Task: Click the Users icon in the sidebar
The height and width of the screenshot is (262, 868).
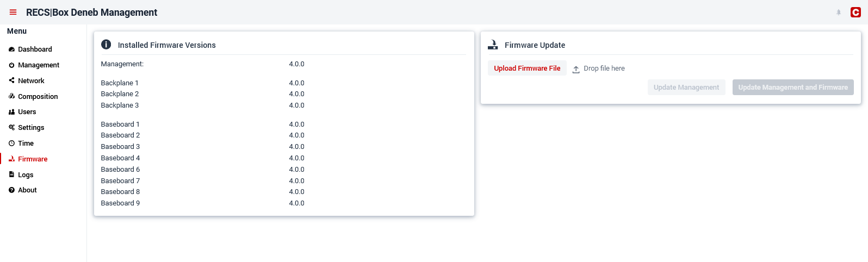Action: point(11,112)
